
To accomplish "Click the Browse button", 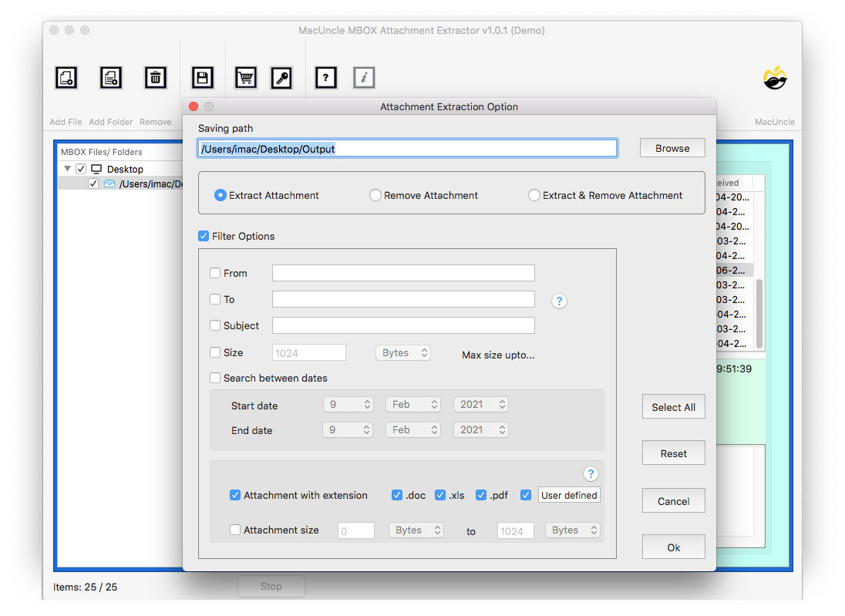I will click(672, 147).
